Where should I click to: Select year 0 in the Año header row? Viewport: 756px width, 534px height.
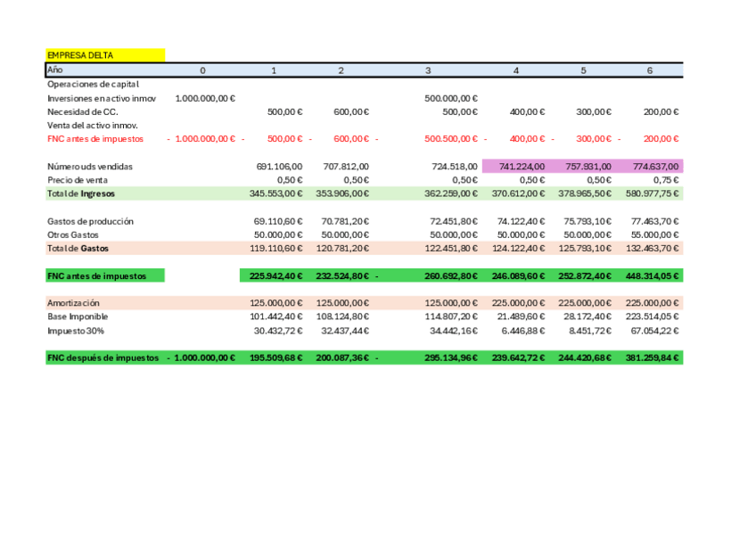pyautogui.click(x=202, y=70)
